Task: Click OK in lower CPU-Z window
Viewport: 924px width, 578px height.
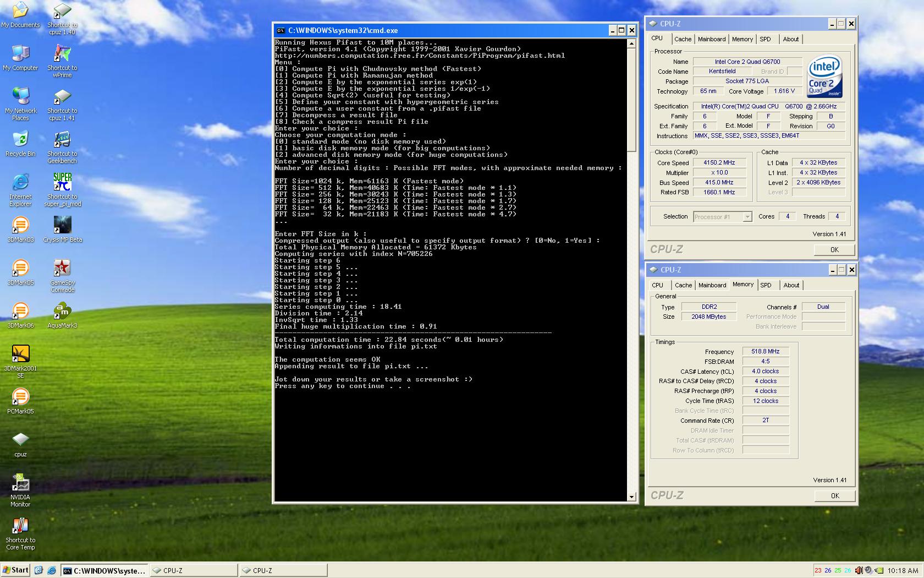Action: (835, 496)
